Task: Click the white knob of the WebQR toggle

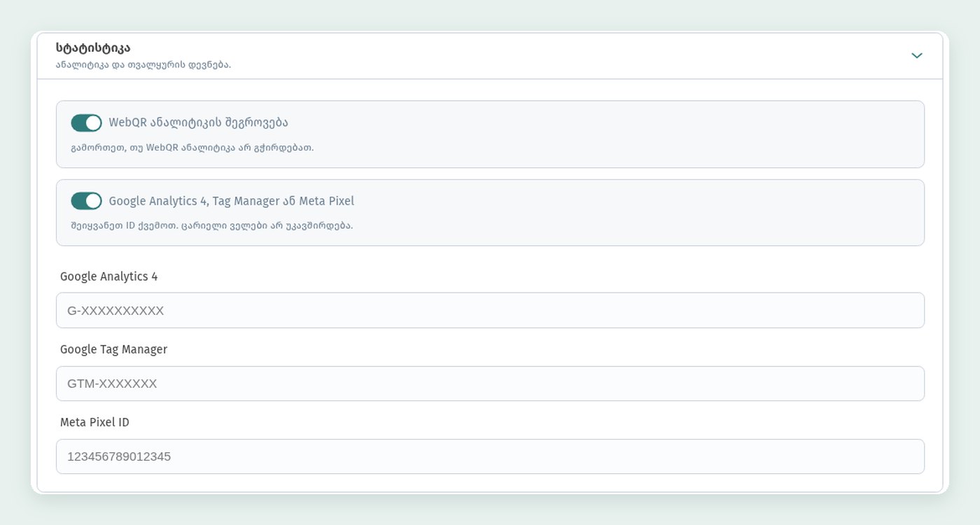Action: 93,122
